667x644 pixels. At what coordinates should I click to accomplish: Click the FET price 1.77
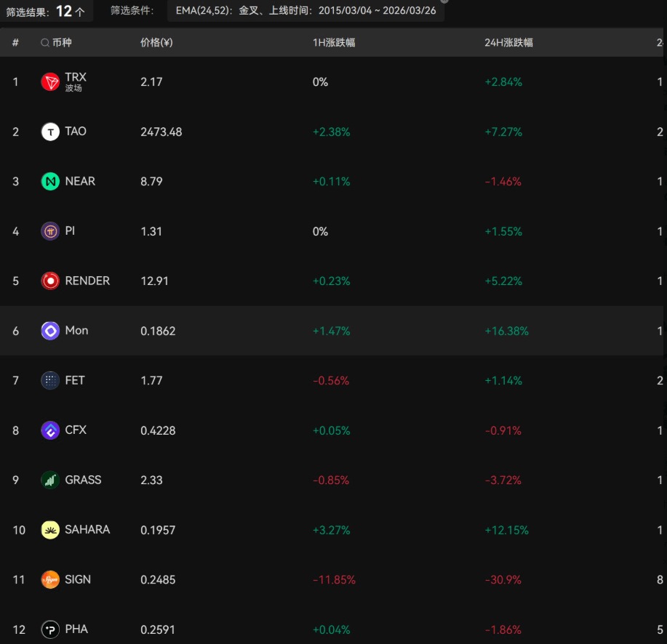pos(151,381)
